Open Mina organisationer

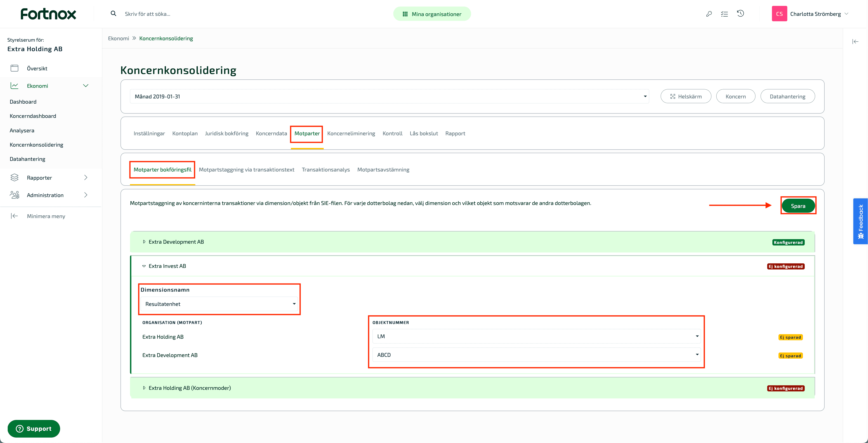432,14
